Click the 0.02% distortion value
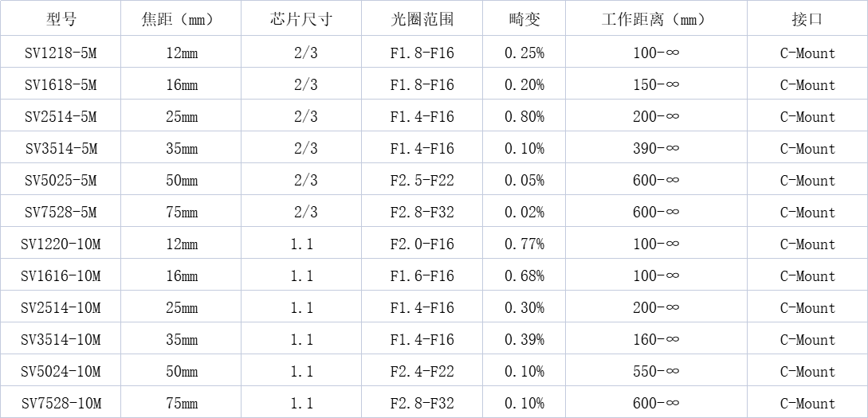Viewport: 868px width, 418px height. pos(524,212)
